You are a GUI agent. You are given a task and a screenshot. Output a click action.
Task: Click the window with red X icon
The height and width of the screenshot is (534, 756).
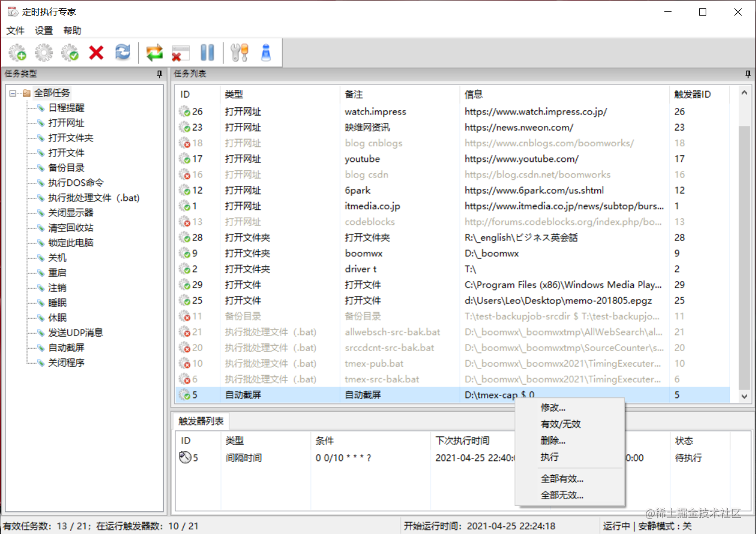click(180, 53)
